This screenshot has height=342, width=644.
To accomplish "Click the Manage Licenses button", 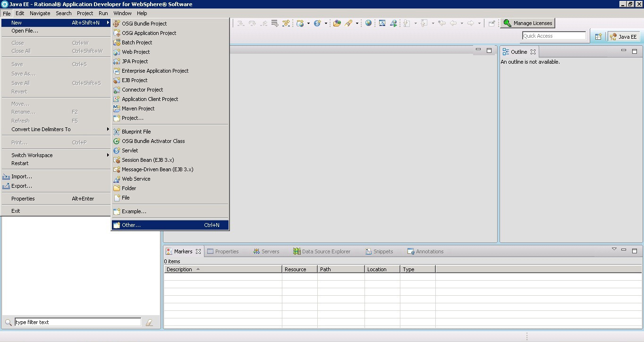I will coord(528,23).
